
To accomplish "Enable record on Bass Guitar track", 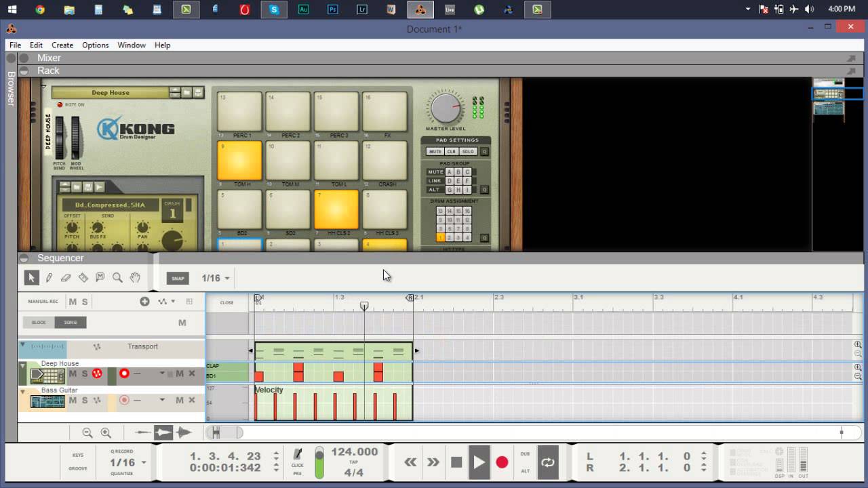I will (x=124, y=400).
